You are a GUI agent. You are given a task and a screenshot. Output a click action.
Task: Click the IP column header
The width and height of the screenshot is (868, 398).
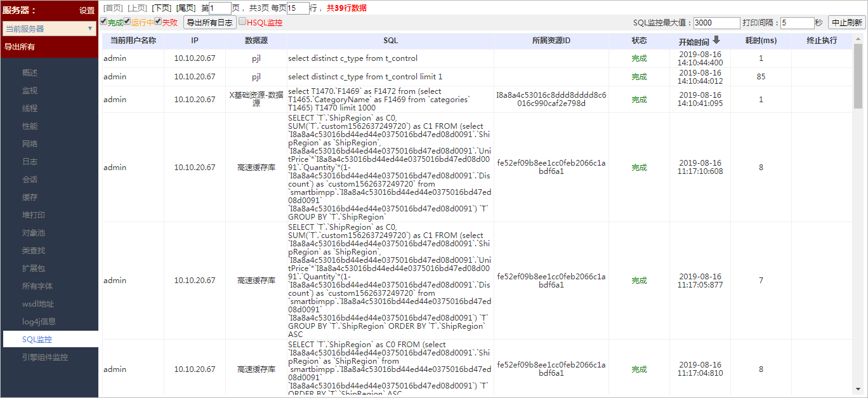[x=195, y=41]
